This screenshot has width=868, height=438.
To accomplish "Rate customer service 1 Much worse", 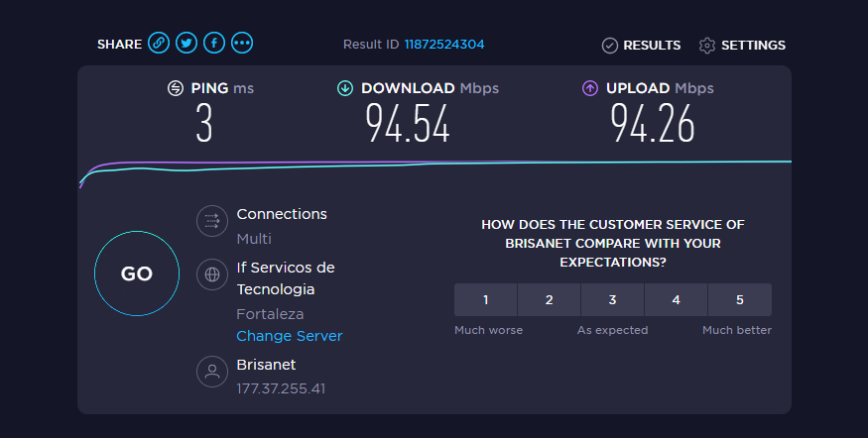I will click(485, 299).
